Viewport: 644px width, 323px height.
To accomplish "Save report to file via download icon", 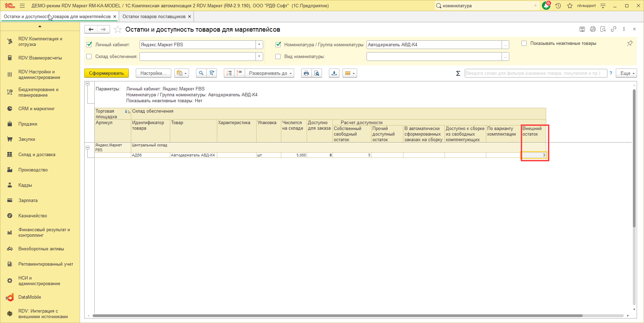I will tap(334, 73).
